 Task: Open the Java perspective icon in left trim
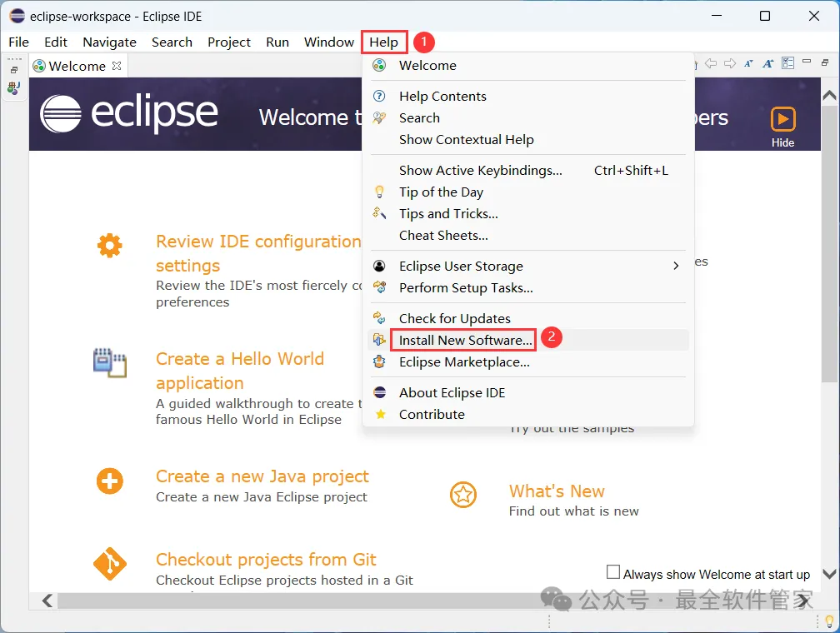pos(14,87)
